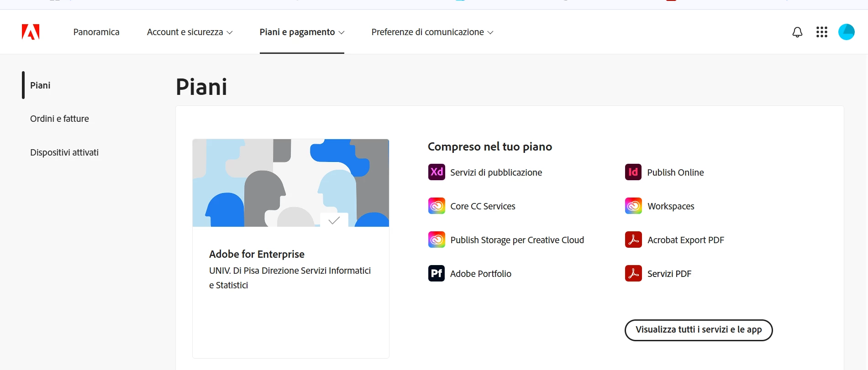Click the Workspaces label
The image size is (868, 370).
click(x=671, y=206)
